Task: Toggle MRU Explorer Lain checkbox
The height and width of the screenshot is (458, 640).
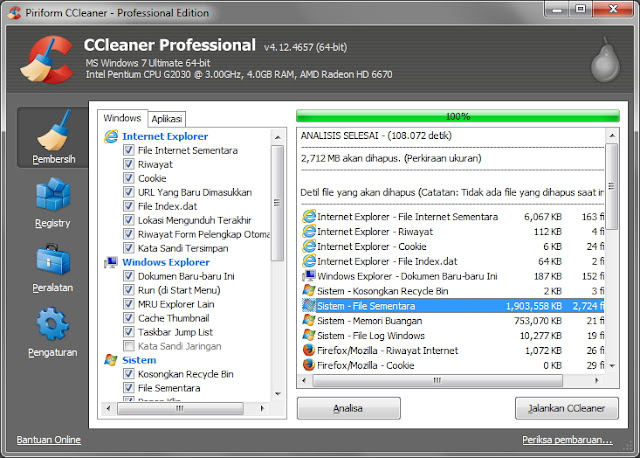Action: [129, 304]
